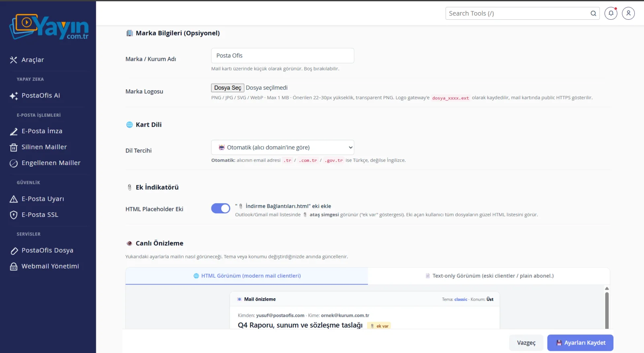Open PostaOfis Dosya menu item
Image resolution: width=644 pixels, height=353 pixels.
click(x=48, y=251)
